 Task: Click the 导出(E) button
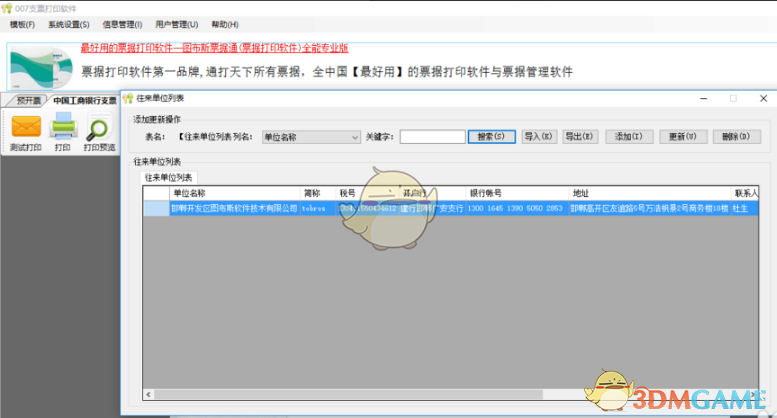(x=580, y=136)
